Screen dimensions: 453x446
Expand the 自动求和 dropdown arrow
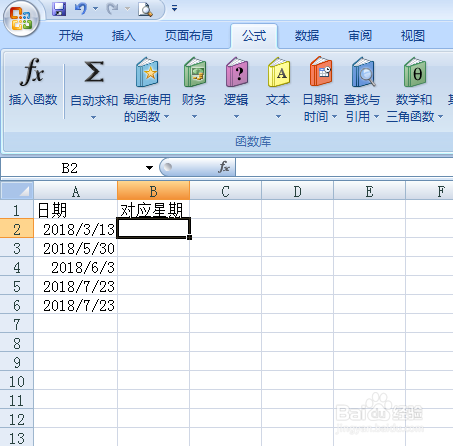click(94, 117)
